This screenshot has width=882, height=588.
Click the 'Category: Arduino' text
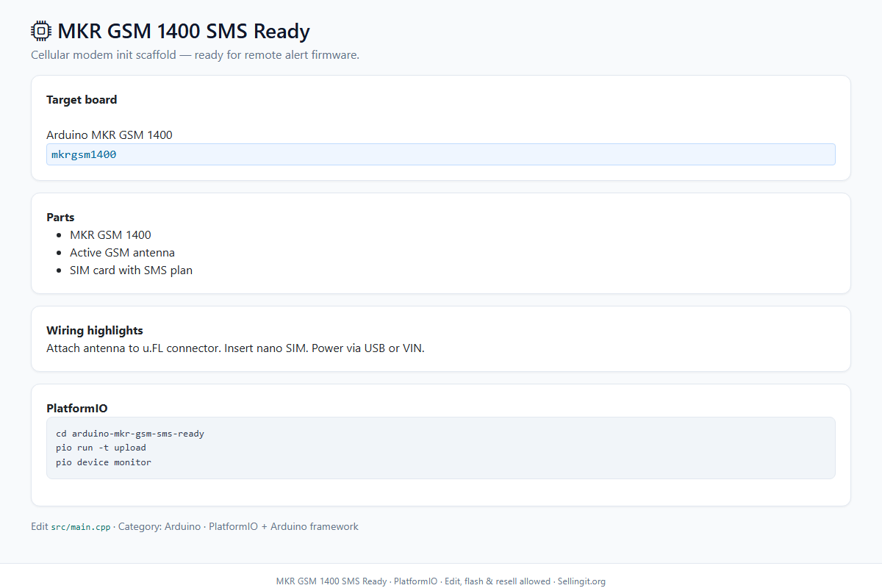point(159,526)
